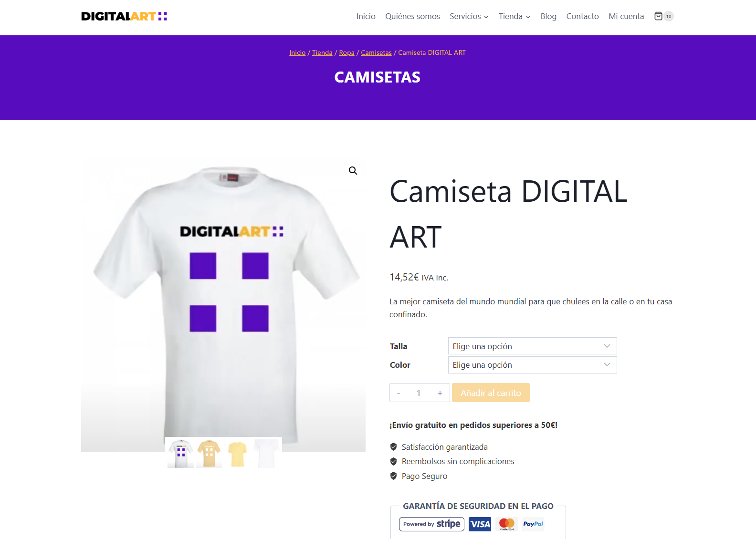Click the DIGITALART logo in header
This screenshot has width=756, height=539.
coord(124,16)
